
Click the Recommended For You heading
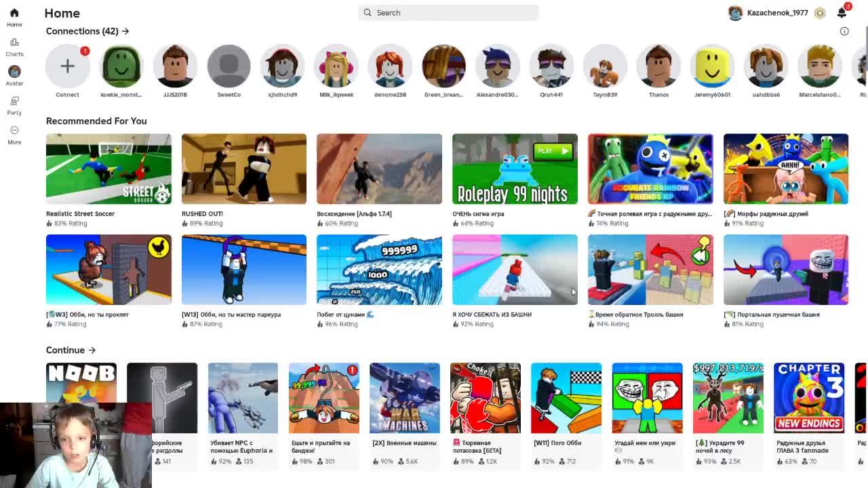[x=96, y=121]
